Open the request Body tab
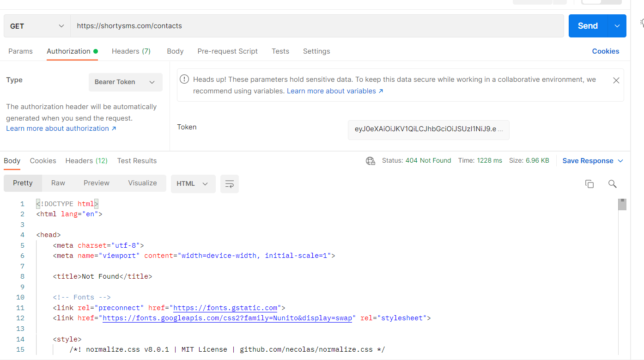Image resolution: width=644 pixels, height=360 pixels. tap(175, 51)
